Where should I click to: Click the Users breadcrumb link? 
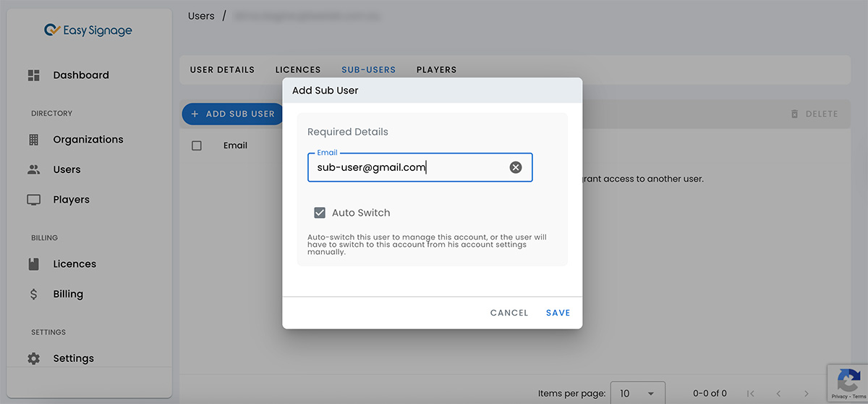pyautogui.click(x=201, y=16)
